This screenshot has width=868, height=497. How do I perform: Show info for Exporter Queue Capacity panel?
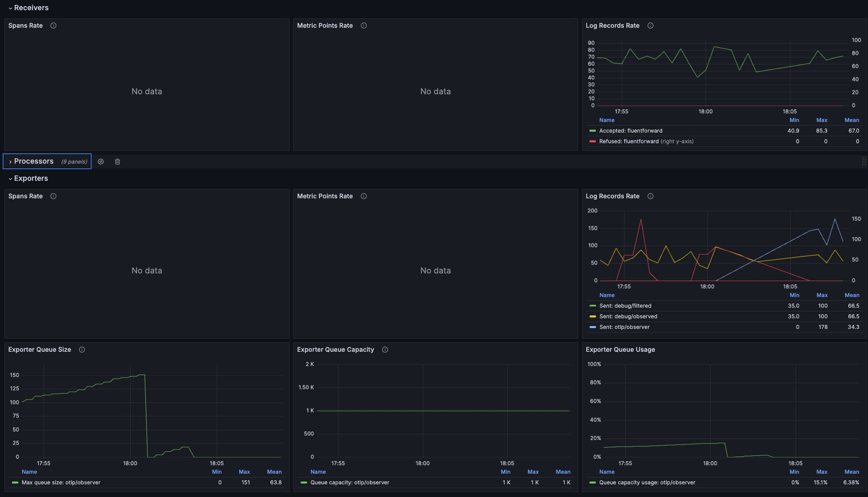(x=385, y=350)
